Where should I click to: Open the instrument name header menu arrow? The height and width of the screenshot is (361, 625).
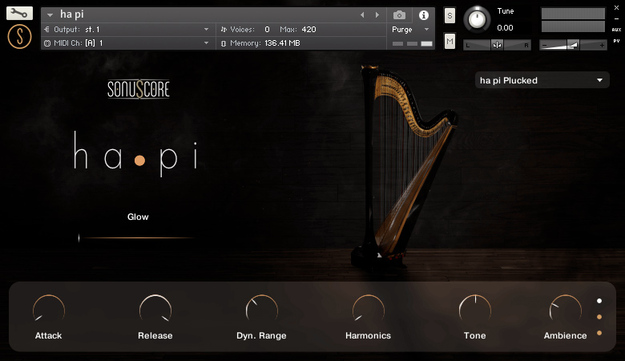50,15
